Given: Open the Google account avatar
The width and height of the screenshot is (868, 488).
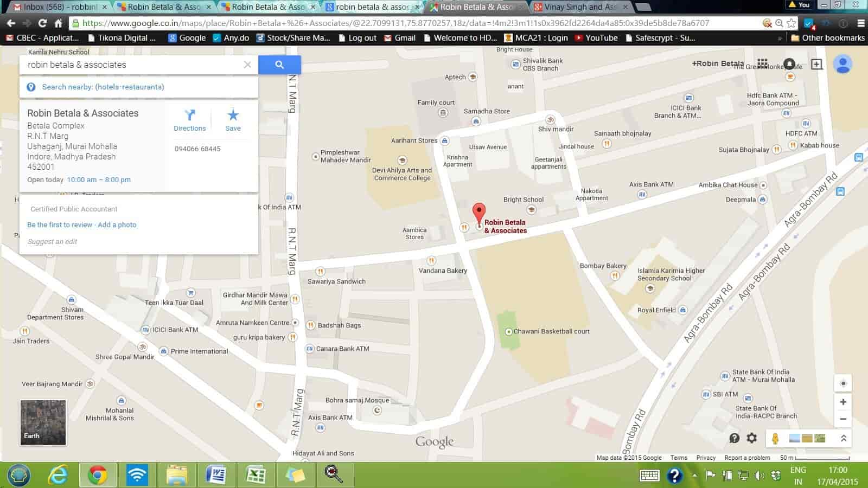Looking at the screenshot, I should 843,64.
